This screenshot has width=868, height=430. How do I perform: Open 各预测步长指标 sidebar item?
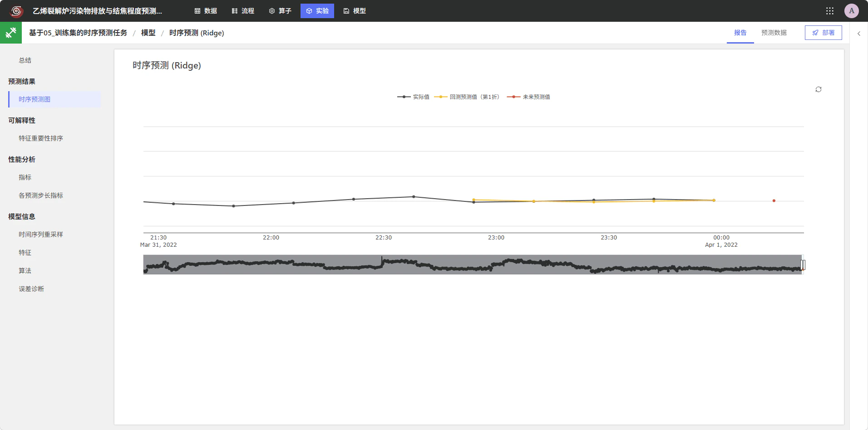point(41,195)
